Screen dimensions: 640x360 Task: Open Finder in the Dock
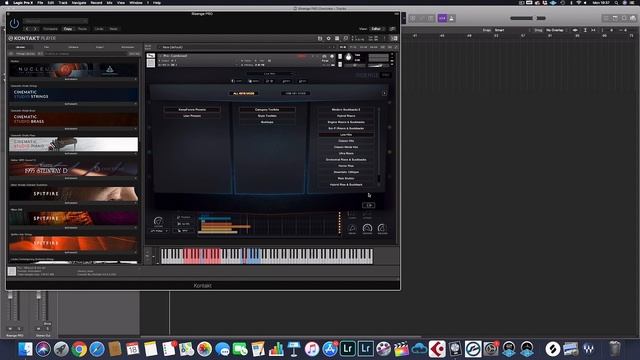[25, 349]
